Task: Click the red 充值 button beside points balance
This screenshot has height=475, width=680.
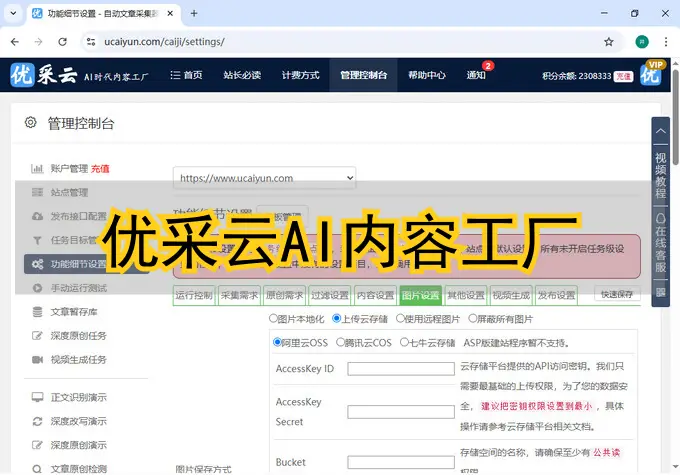Action: coord(623,76)
